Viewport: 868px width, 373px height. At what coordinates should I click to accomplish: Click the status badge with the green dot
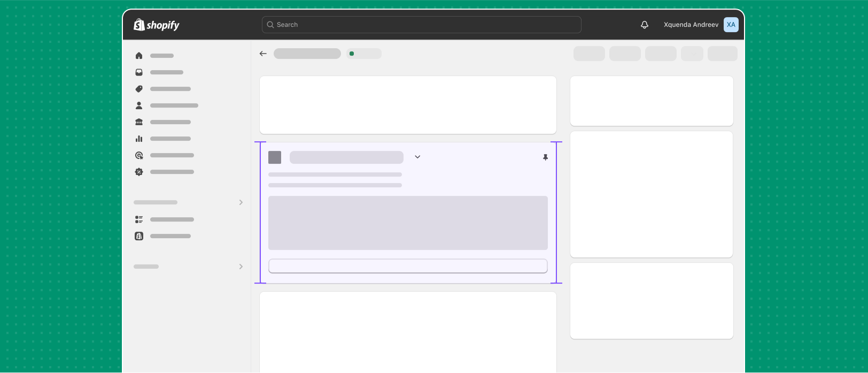364,54
